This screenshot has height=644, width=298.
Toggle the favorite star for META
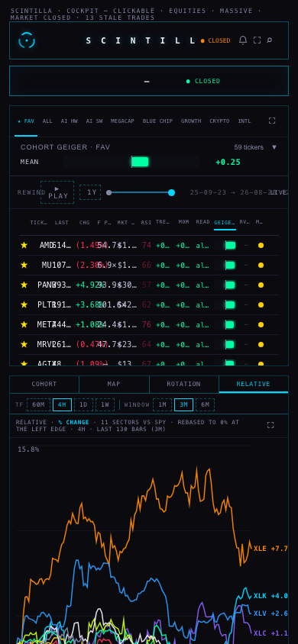(x=24, y=324)
